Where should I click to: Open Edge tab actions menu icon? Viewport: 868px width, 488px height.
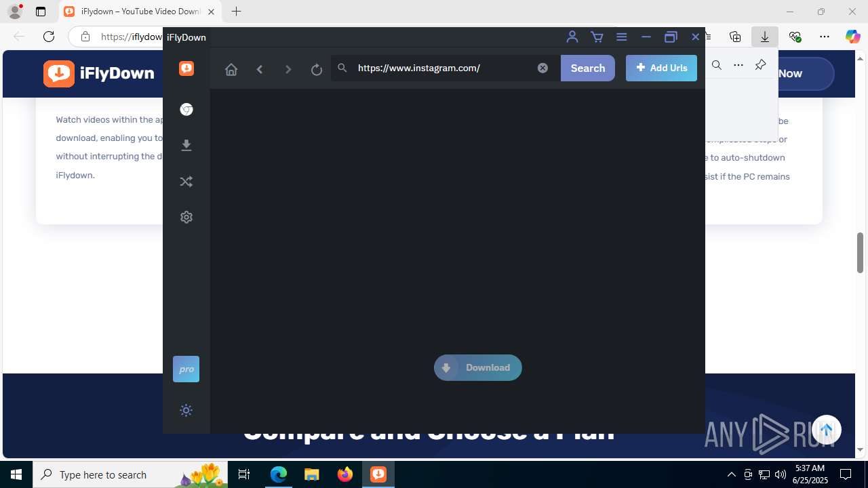(x=41, y=11)
